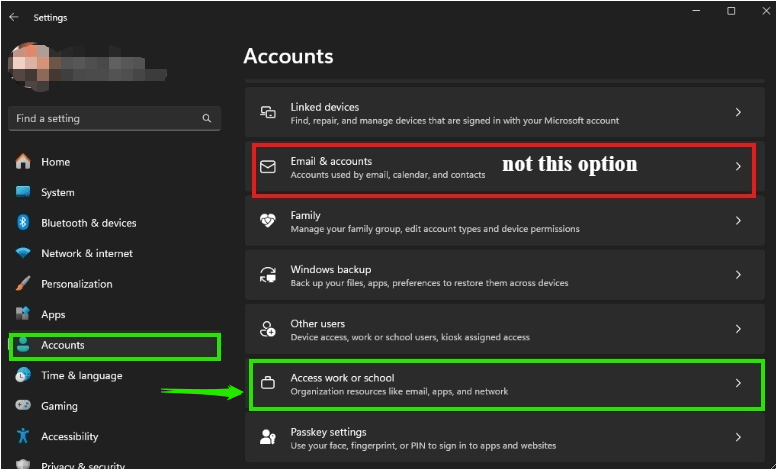
Task: Click the Accessibility figure icon
Action: tap(23, 436)
